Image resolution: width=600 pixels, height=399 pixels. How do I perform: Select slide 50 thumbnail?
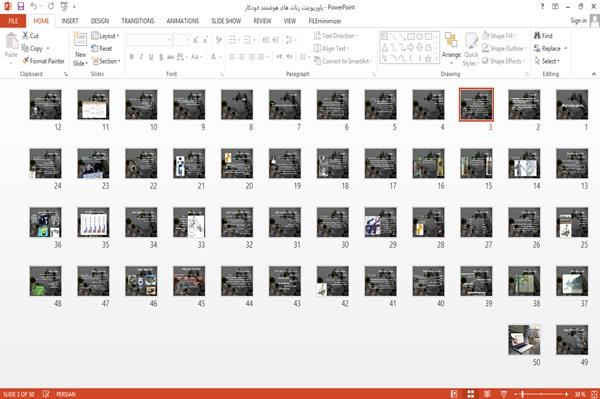coord(524,340)
